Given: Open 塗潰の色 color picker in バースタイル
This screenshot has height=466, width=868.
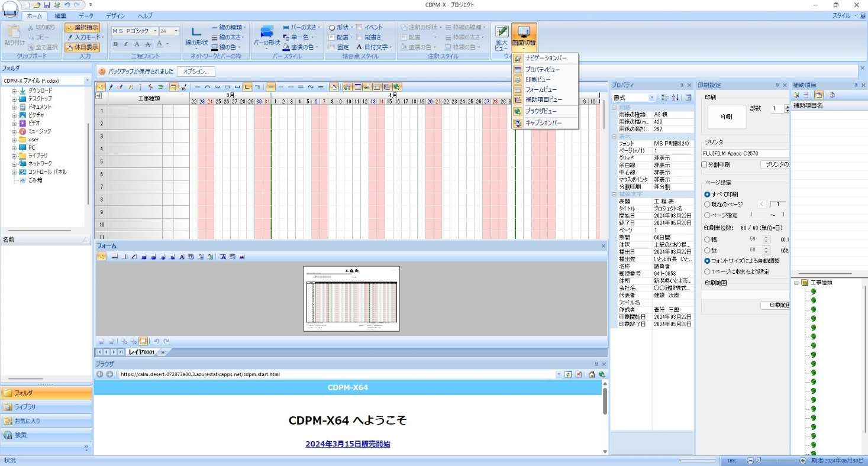Looking at the screenshot, I should coord(301,47).
